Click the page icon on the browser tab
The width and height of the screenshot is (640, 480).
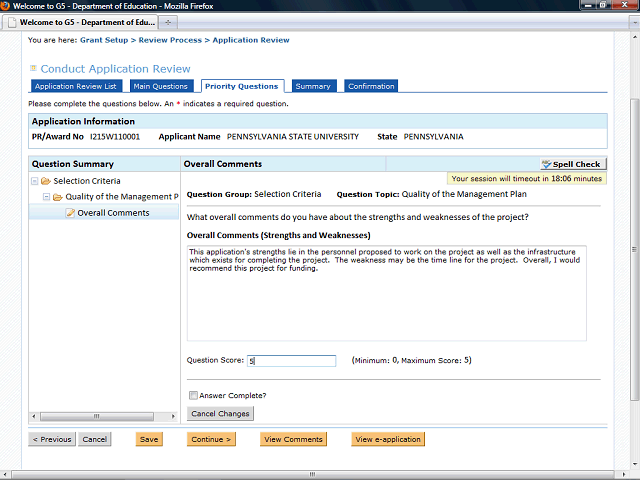pos(13,22)
